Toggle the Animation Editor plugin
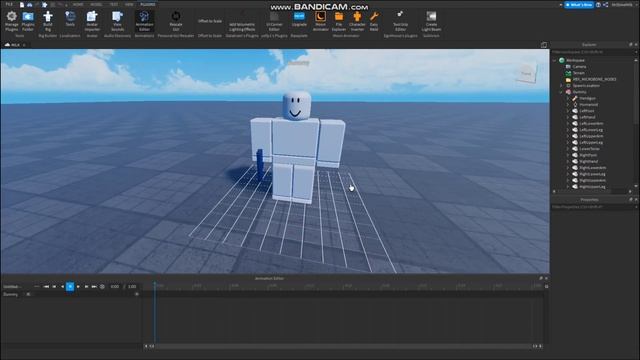 144,21
